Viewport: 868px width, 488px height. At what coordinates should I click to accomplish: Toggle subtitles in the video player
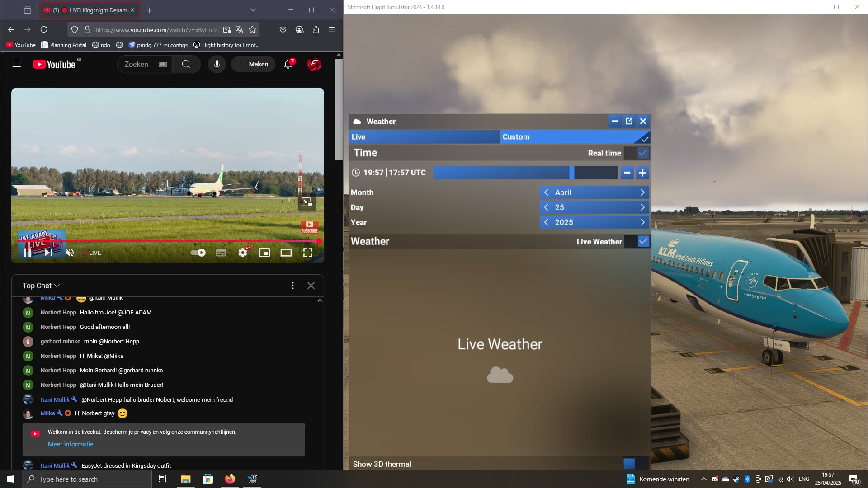(221, 253)
